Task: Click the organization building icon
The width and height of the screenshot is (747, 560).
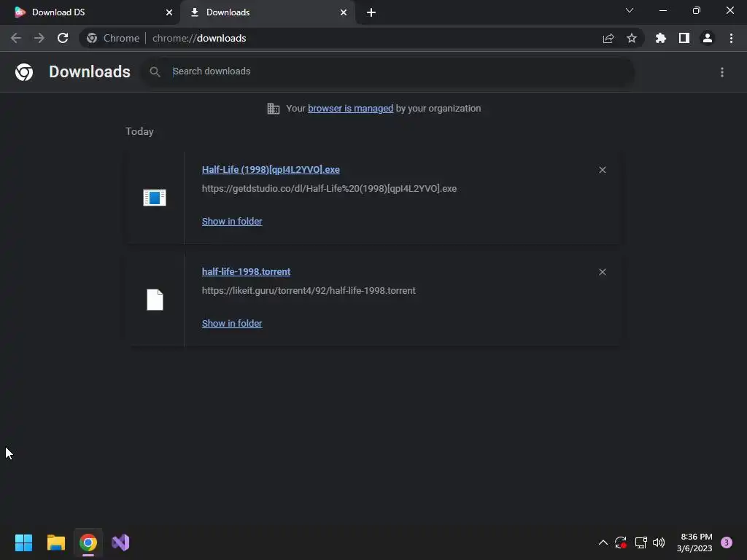Action: [x=273, y=109]
